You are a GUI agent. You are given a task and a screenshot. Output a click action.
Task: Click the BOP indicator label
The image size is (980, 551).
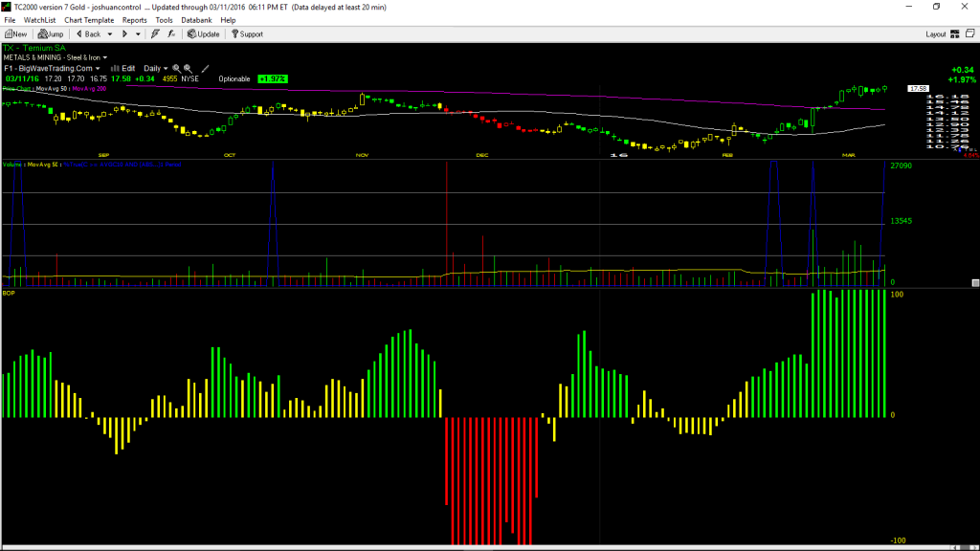click(x=8, y=293)
